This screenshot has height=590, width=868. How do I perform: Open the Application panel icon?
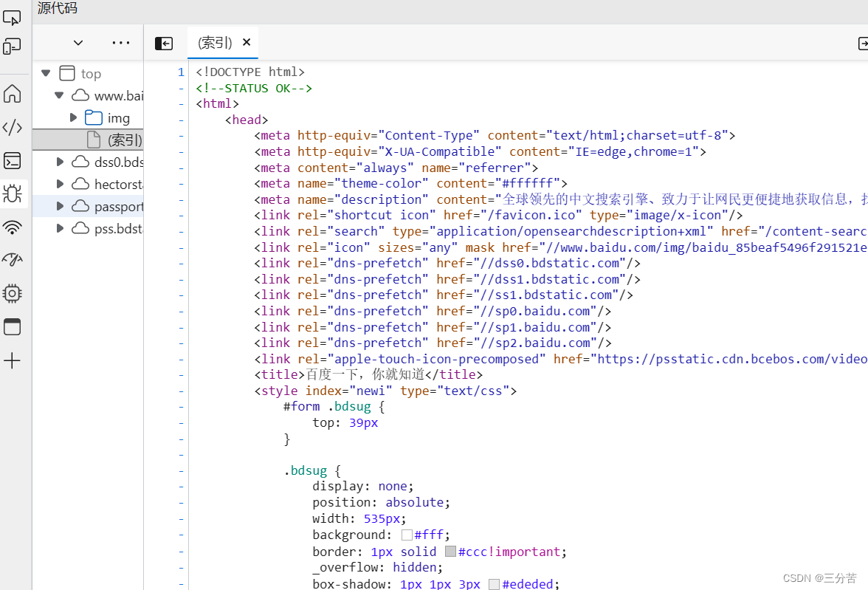pos(12,327)
